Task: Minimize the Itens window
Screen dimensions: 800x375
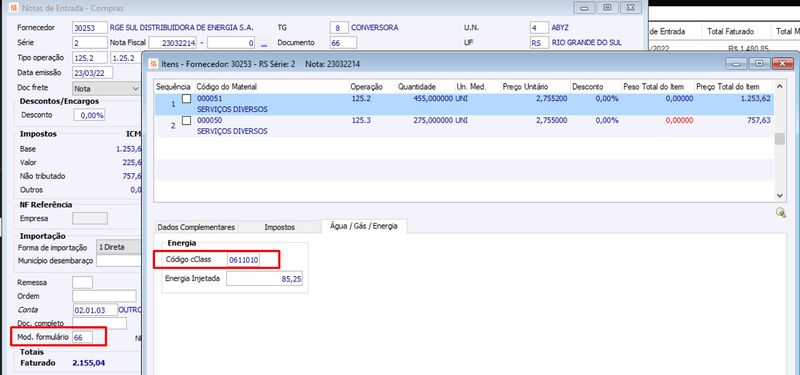Action: tap(737, 64)
